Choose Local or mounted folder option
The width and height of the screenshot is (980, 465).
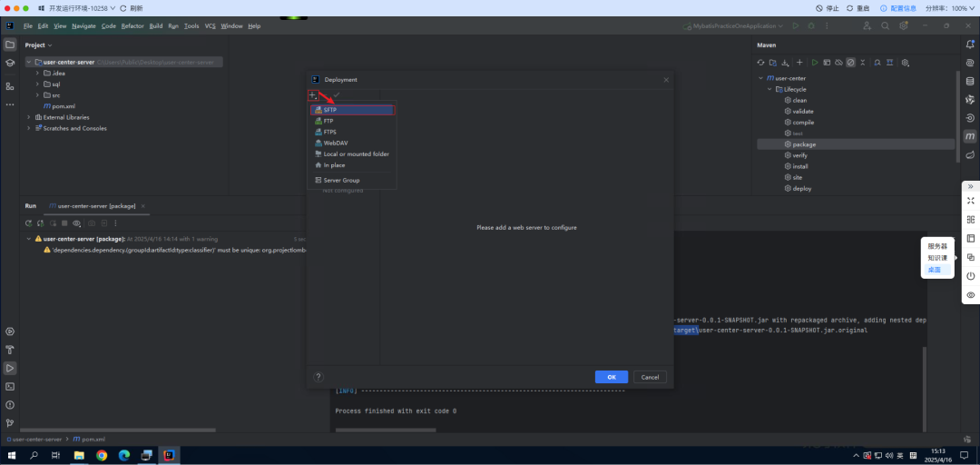click(x=352, y=154)
